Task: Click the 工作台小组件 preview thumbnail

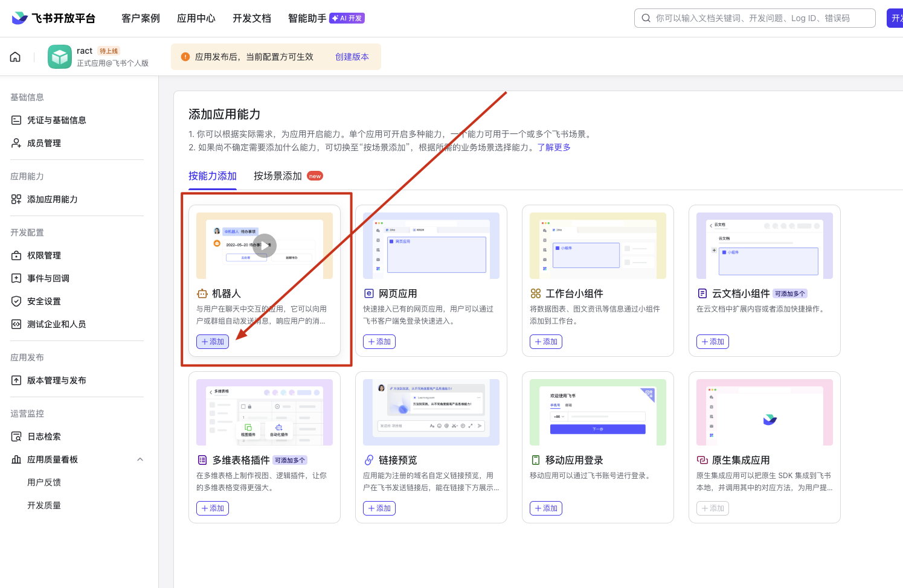Action: click(597, 245)
